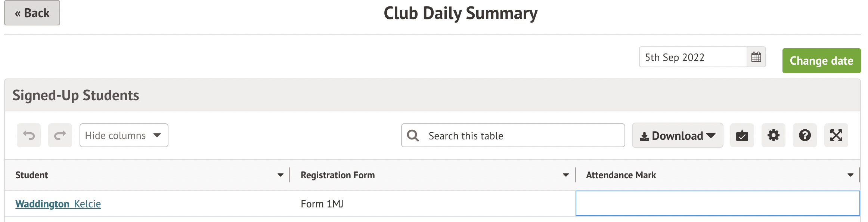The width and height of the screenshot is (868, 222).
Task: Click the calendar checkmark toolbar icon
Action: (742, 135)
